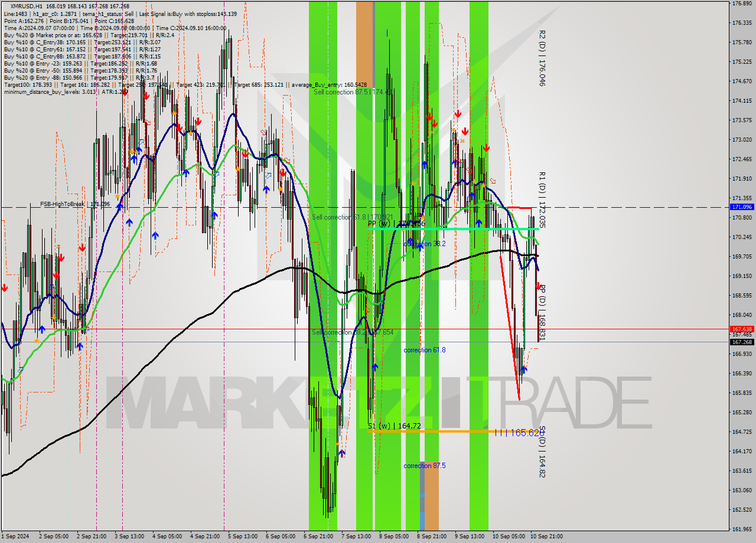Select the 'Sell correction 38.2' label
The image size is (756, 543).
(353, 332)
